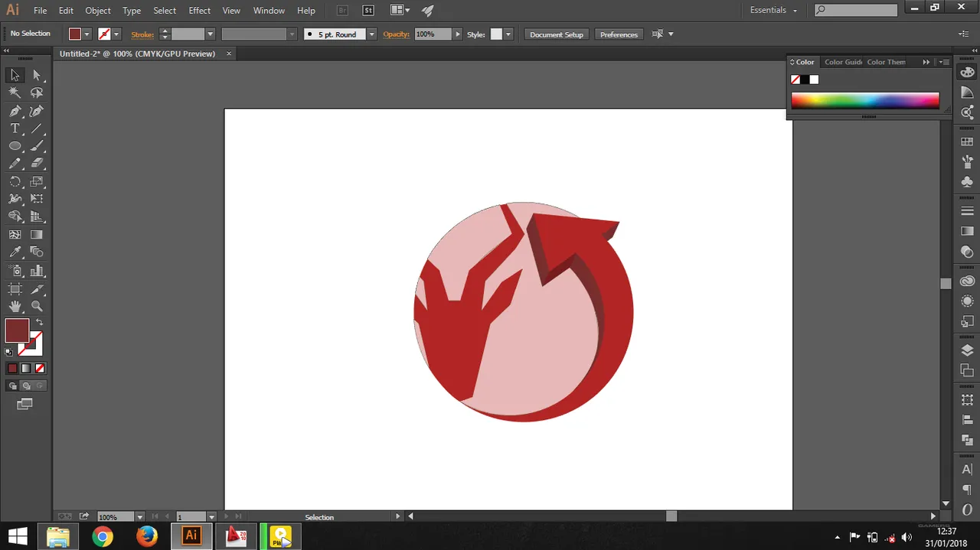Open the Essentials workspace switcher
This screenshot has height=550, width=980.
[773, 11]
